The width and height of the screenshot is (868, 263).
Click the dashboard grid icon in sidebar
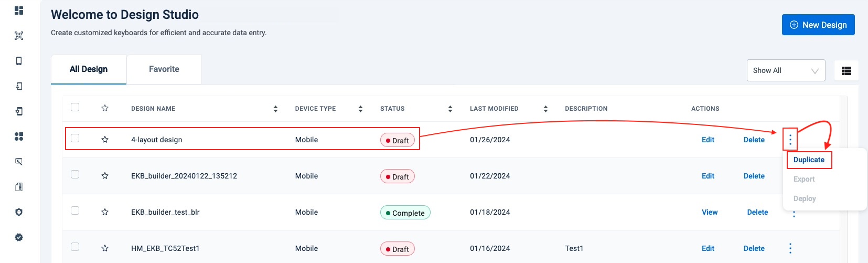(19, 10)
